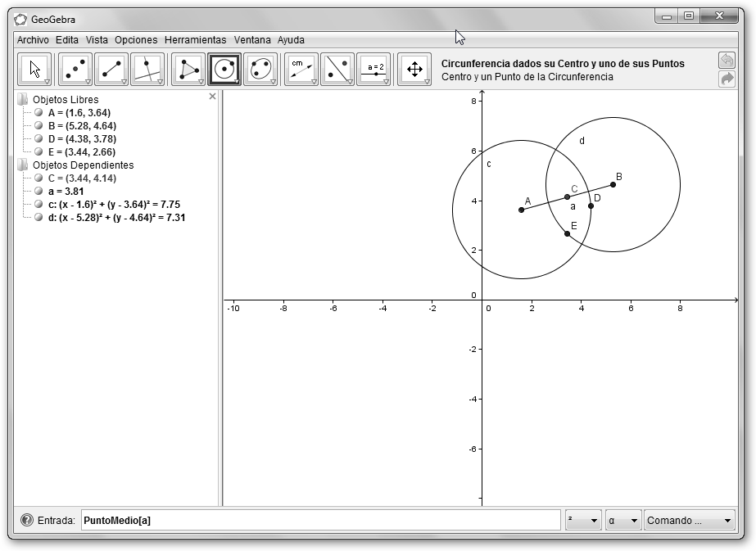The image size is (756, 551).
Task: Open the Vista menu
Action: point(97,39)
